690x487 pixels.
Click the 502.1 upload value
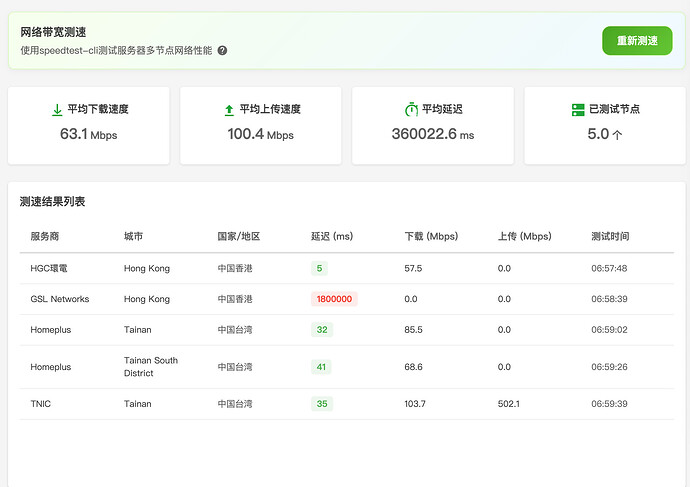(509, 404)
